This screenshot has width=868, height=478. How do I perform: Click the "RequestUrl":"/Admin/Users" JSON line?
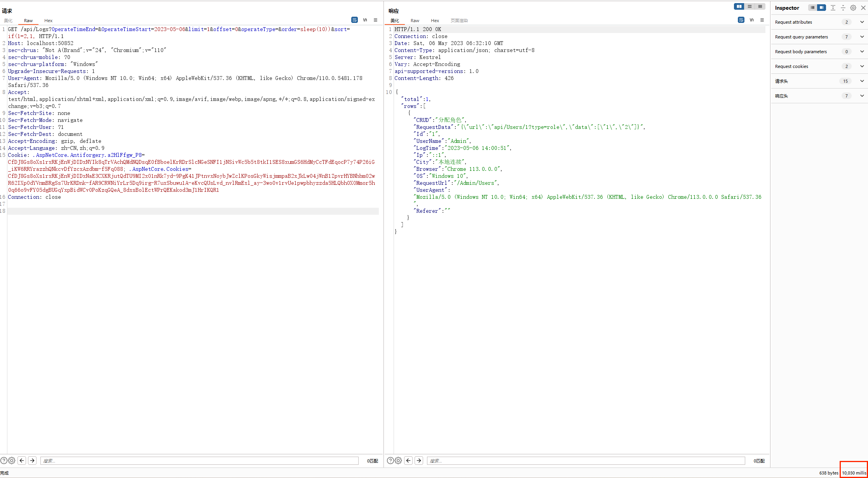click(456, 183)
